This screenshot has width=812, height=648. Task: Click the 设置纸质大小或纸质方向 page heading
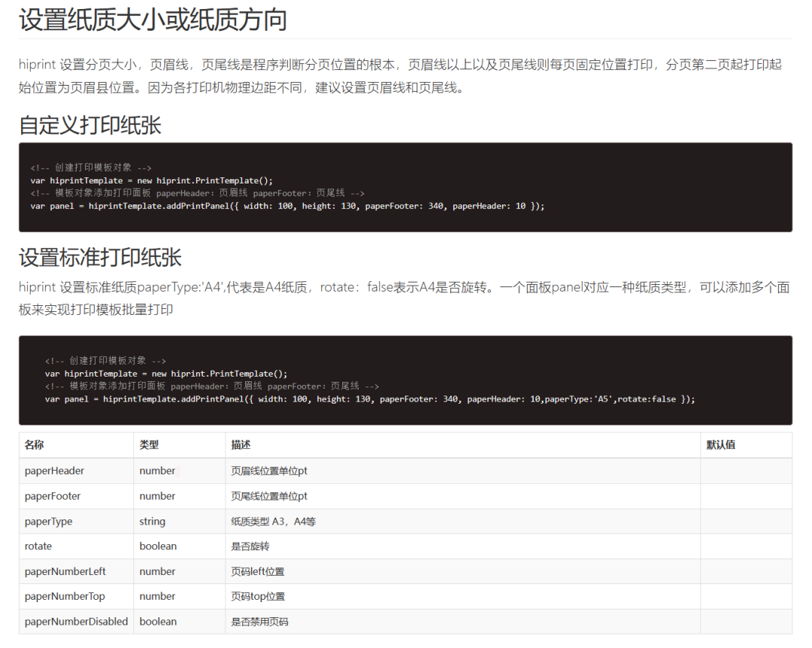[153, 20]
